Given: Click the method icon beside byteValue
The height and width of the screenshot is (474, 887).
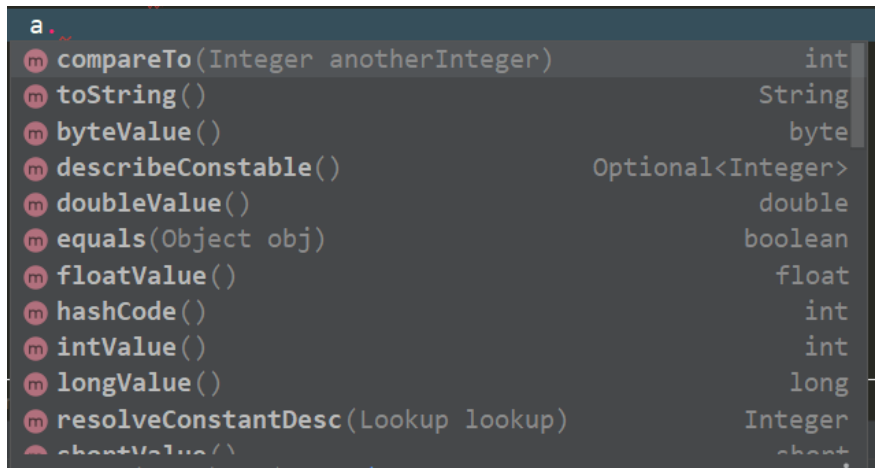Looking at the screenshot, I should pos(35,132).
